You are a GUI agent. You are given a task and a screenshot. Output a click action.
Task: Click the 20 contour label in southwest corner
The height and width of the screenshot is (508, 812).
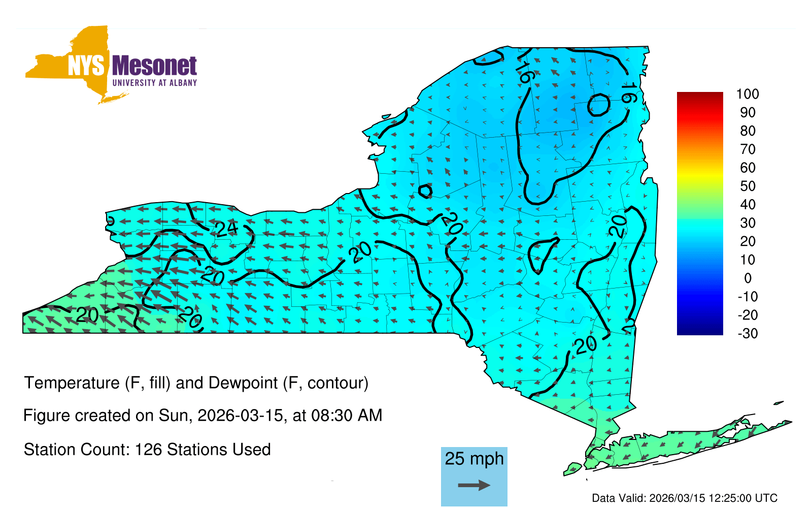[87, 315]
